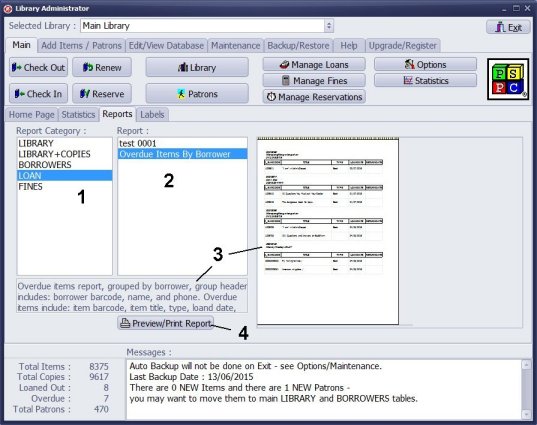537x425 pixels.
Task: Click the Check Out button icon
Action: tap(16, 67)
